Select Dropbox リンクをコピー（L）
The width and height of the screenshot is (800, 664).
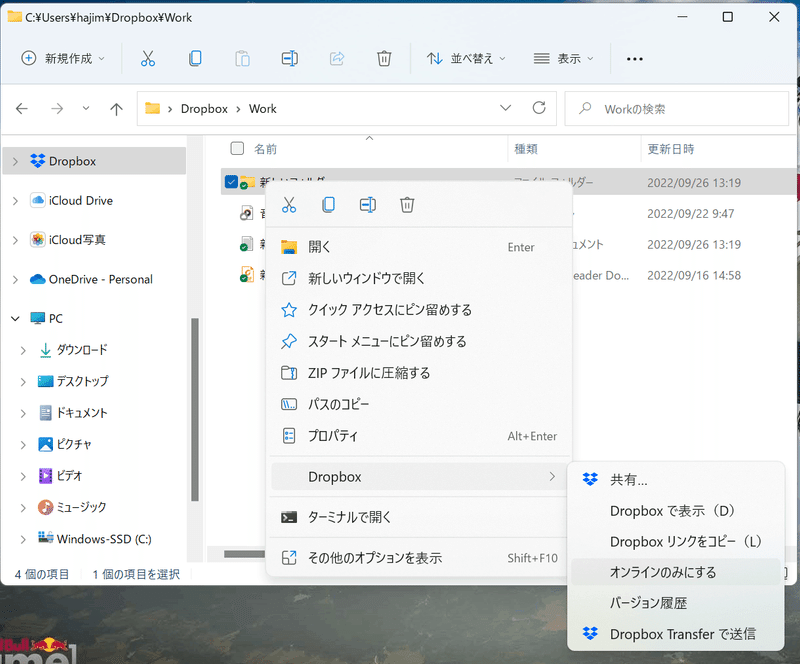click(676, 542)
